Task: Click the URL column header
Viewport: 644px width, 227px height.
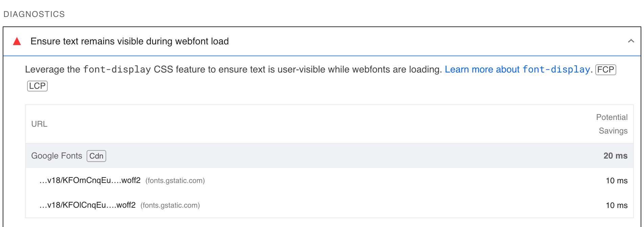Action: 39,124
